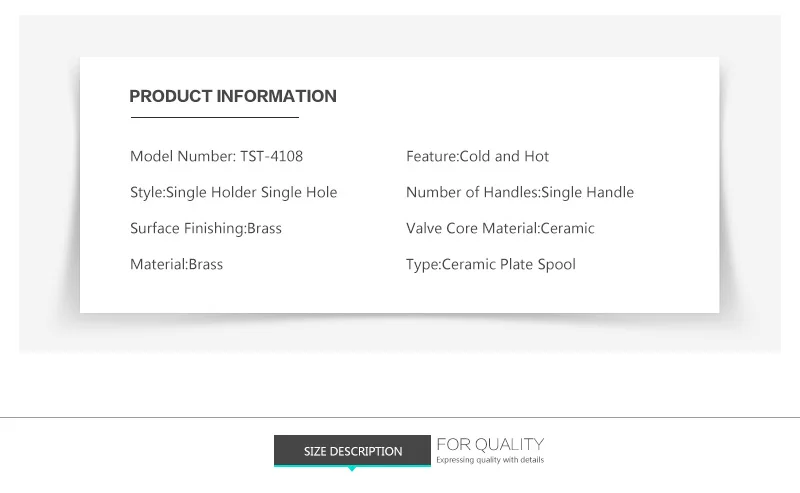The width and height of the screenshot is (800, 493).
Task: Select the Model Number TST-4108 text
Action: [216, 156]
